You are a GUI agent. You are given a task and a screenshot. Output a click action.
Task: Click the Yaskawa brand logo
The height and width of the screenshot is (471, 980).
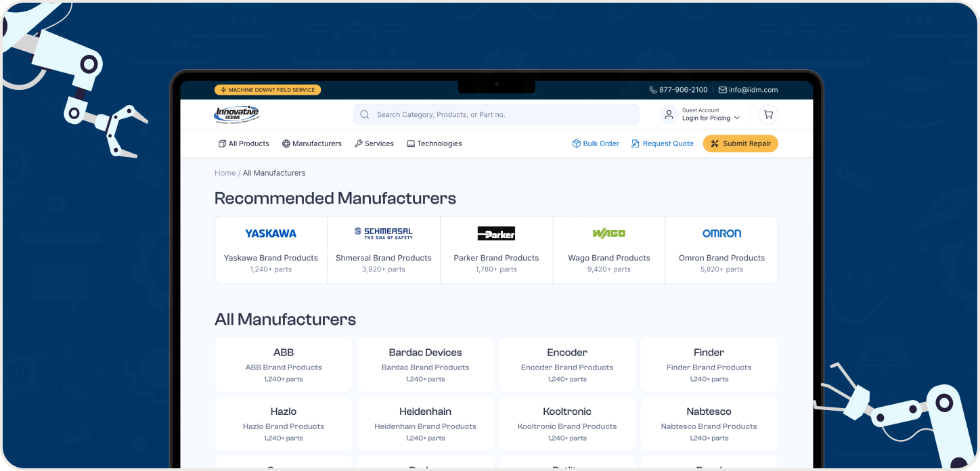coord(271,233)
